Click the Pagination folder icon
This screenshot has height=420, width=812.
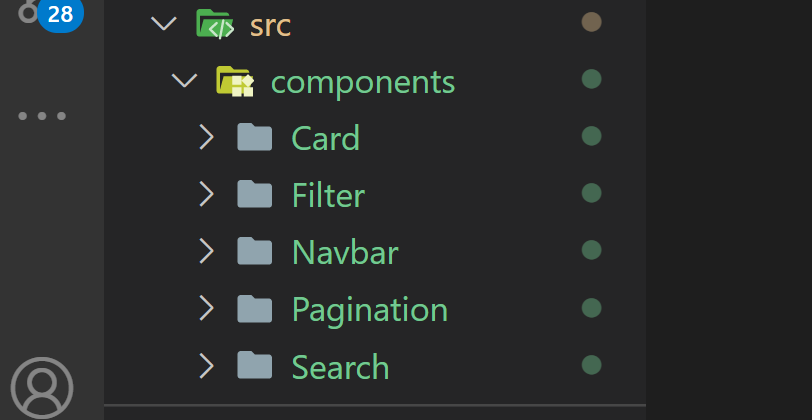[254, 309]
